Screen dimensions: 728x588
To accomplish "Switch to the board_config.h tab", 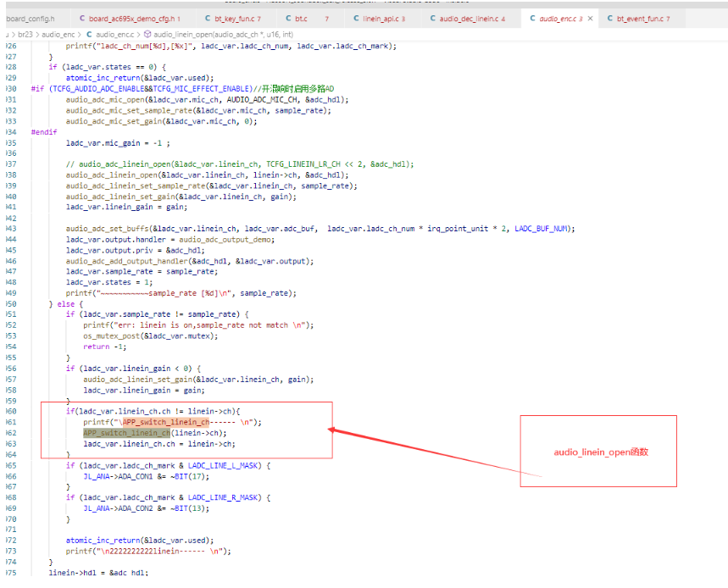I will tap(31, 19).
